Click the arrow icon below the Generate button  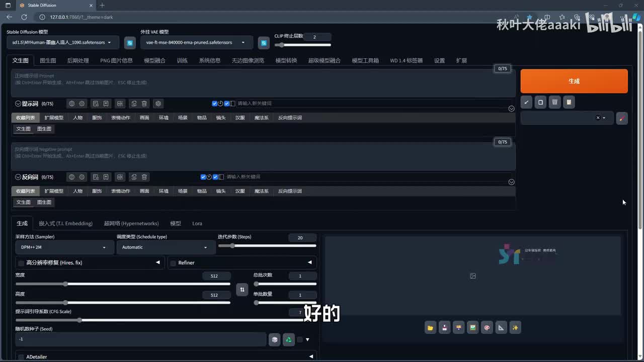pos(526,102)
